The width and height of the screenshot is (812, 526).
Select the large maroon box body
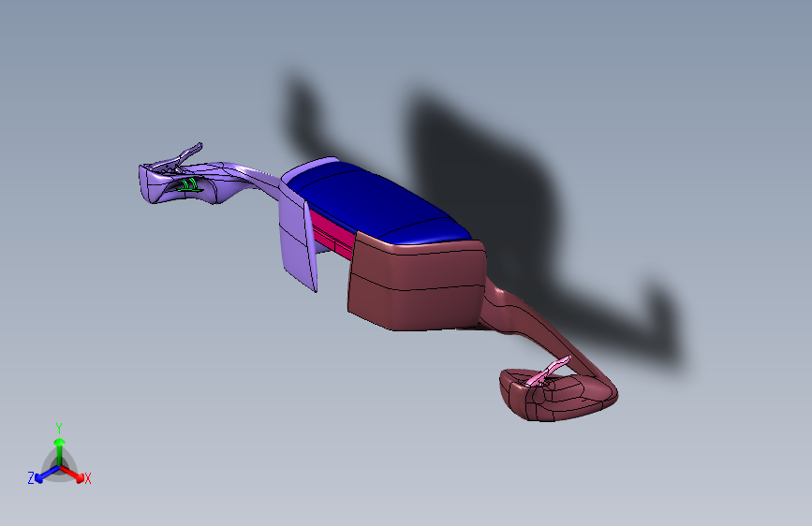pyautogui.click(x=416, y=282)
